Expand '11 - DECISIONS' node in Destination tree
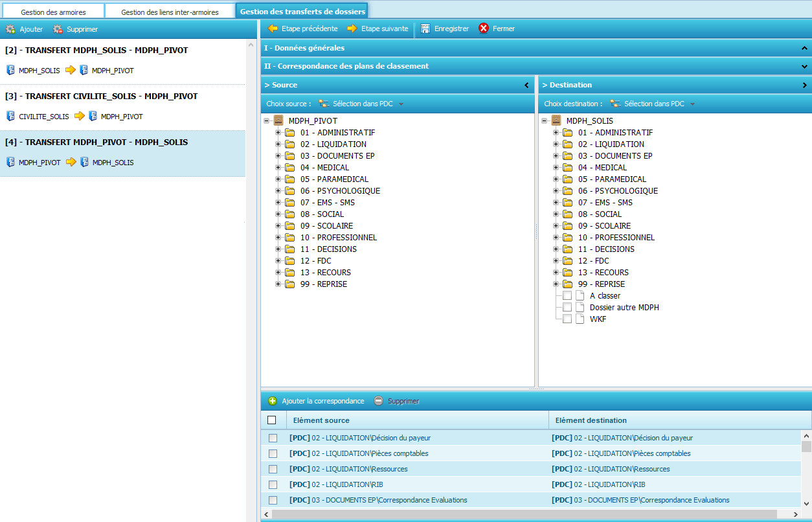 [556, 249]
